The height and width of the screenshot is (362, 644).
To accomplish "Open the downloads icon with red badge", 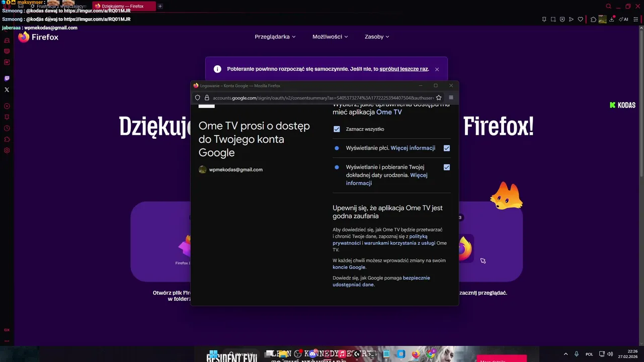I will [x=612, y=20].
